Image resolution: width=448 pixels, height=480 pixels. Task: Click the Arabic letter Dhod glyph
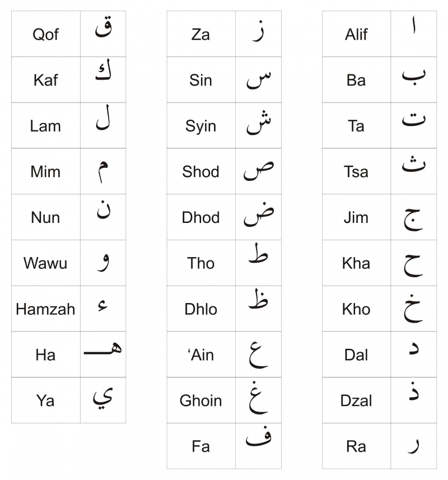coord(258,216)
